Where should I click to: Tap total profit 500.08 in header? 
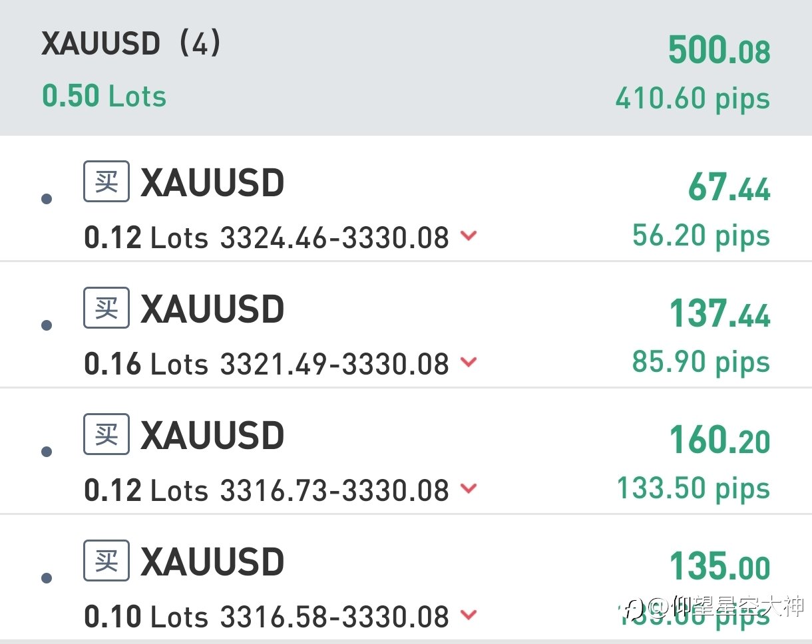[719, 51]
